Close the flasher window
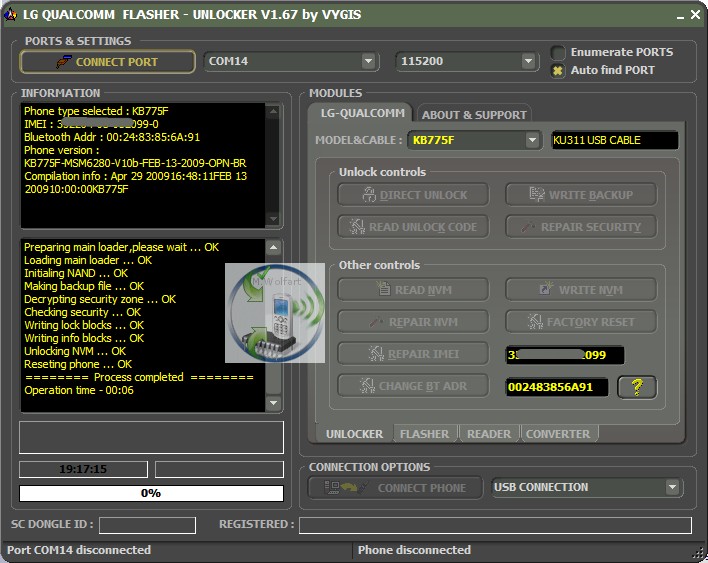This screenshot has height=563, width=708. [696, 14]
